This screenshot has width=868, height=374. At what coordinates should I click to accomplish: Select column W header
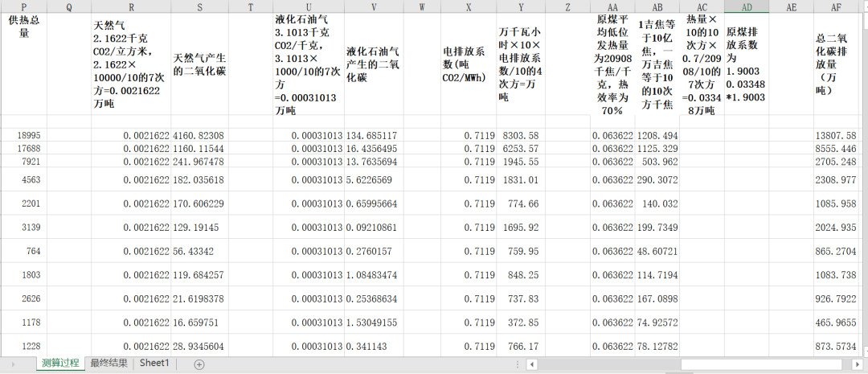click(423, 6)
